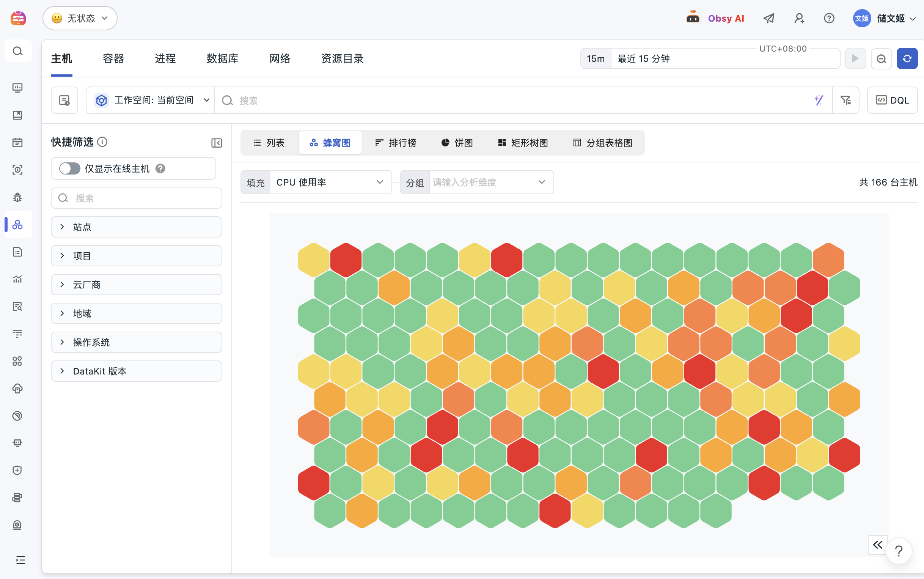This screenshot has width=924, height=579.
Task: Collapse the quick filter panel icon
Action: (217, 143)
